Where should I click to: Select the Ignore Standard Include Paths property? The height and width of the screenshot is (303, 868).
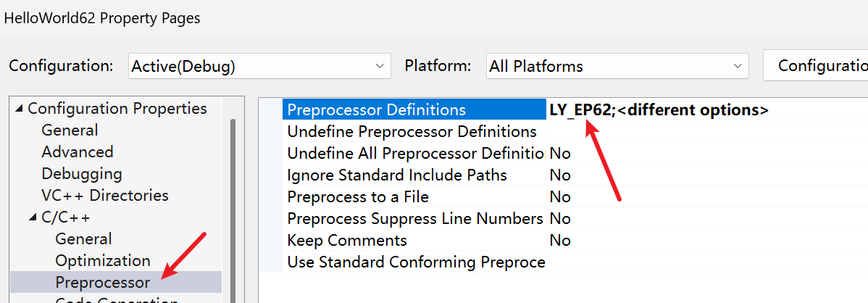[x=397, y=175]
